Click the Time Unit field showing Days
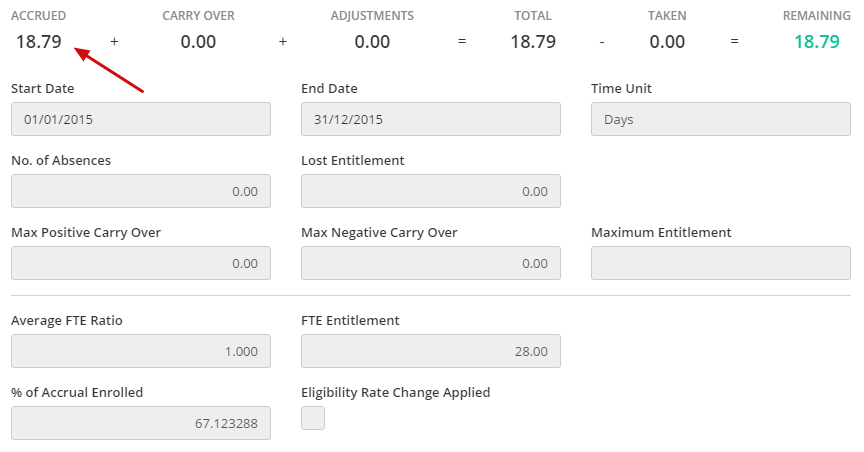 point(721,119)
